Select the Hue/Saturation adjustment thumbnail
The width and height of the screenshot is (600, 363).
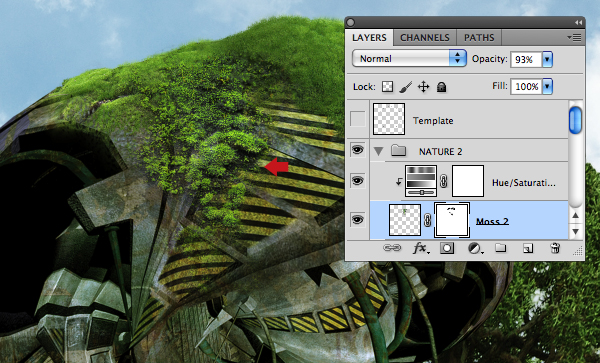[421, 181]
